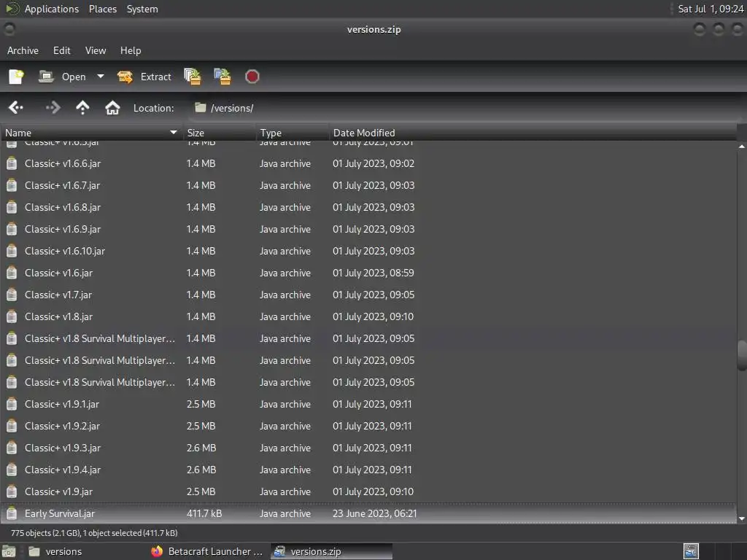
Task: Select the Classic+ v1.6.7.jar file icon
Action: tap(12, 186)
